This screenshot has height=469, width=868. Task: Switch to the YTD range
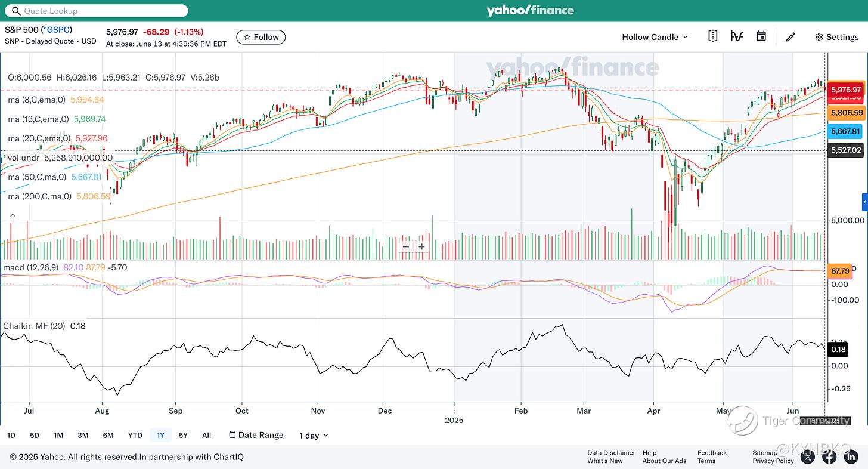(x=135, y=435)
